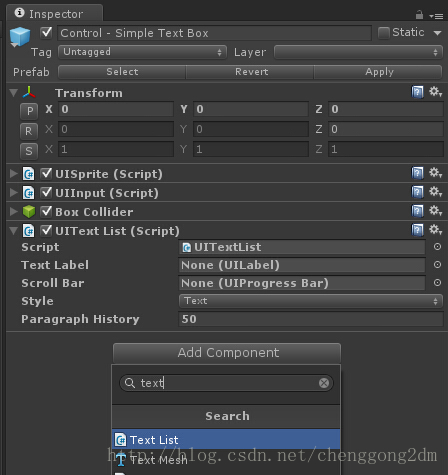448x475 pixels.
Task: Click the Position Y value field
Action: [251, 109]
